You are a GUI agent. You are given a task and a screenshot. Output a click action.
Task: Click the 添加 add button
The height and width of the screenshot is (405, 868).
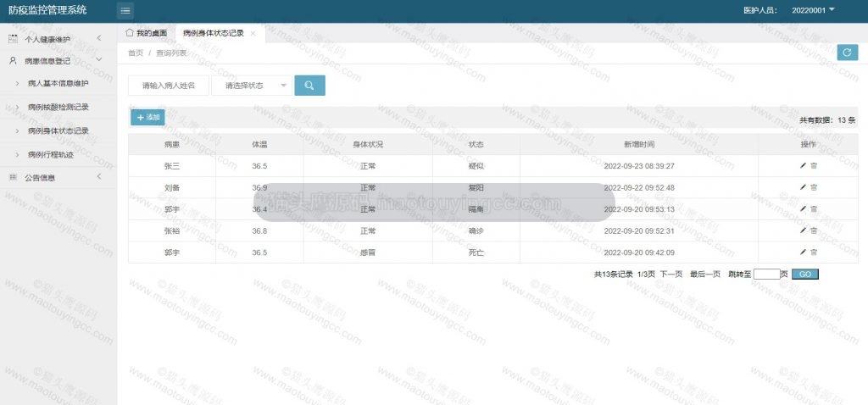click(x=147, y=117)
